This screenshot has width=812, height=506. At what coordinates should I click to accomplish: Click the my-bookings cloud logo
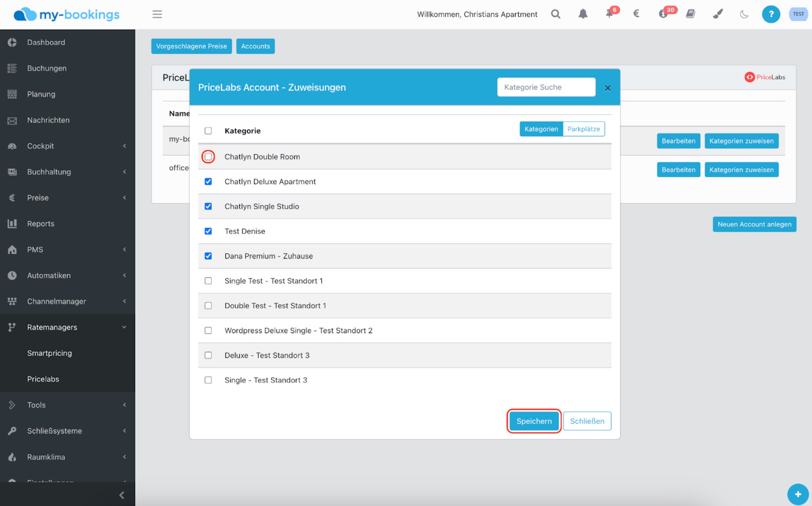click(x=67, y=15)
